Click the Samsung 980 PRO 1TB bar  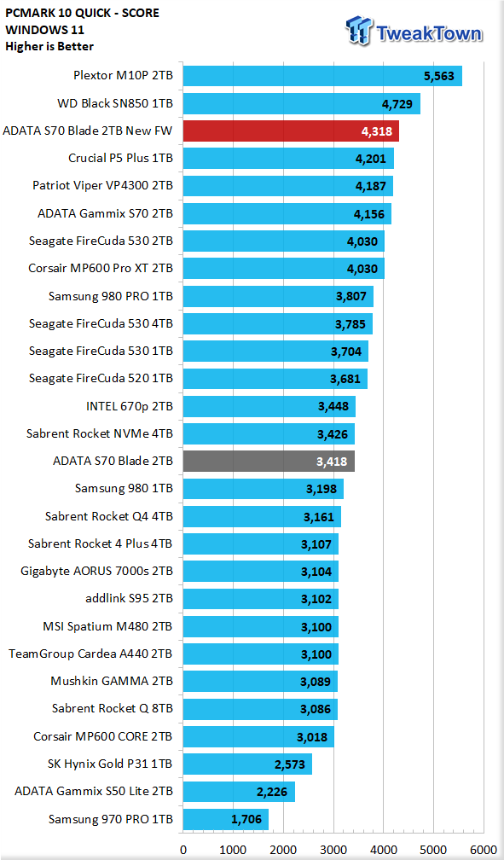(x=278, y=296)
